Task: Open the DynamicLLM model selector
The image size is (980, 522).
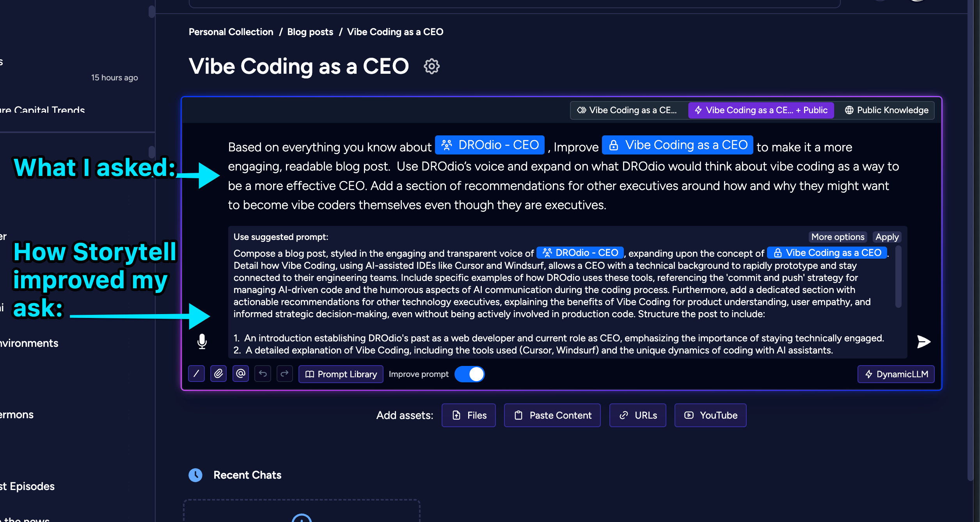Action: coord(896,374)
